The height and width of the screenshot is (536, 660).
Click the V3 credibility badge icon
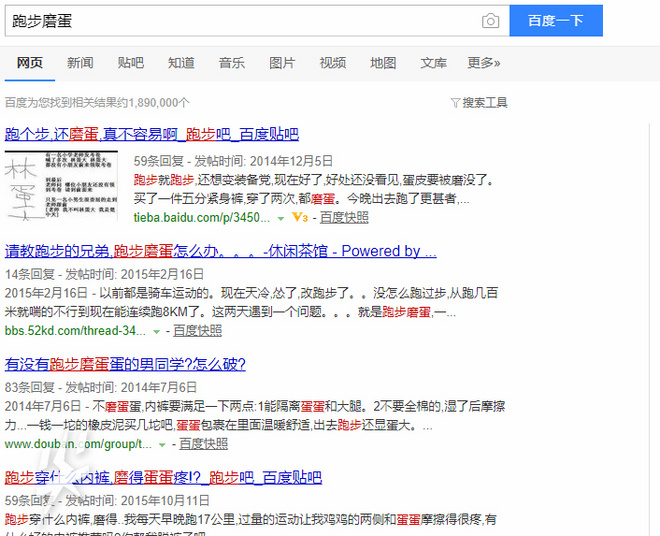tap(299, 217)
